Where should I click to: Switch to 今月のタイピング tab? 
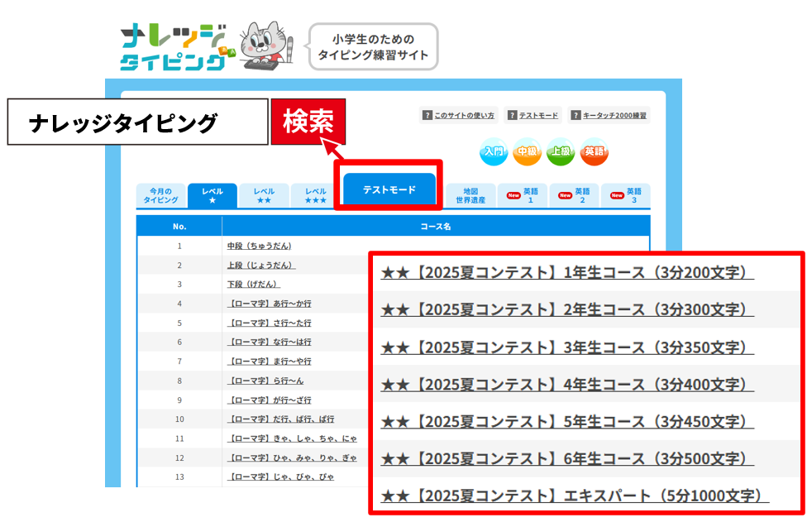[160, 195]
